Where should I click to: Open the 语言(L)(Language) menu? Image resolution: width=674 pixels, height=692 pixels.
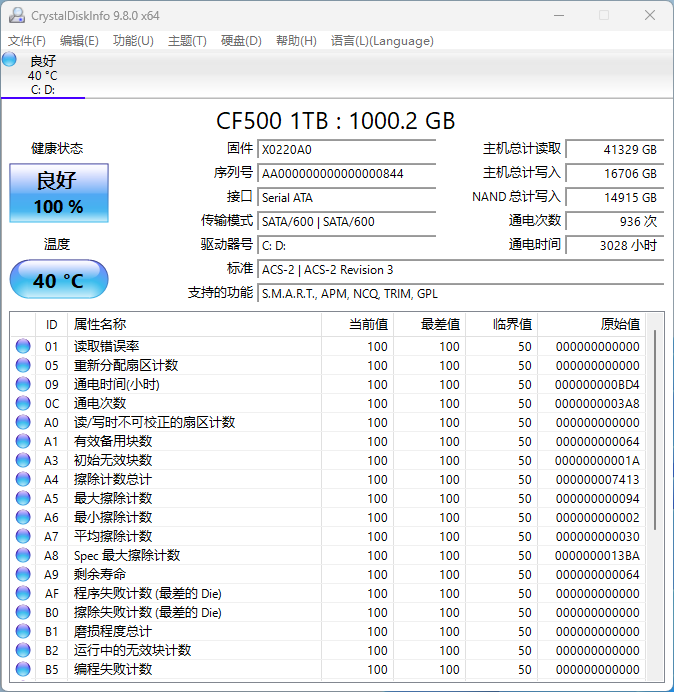point(382,41)
